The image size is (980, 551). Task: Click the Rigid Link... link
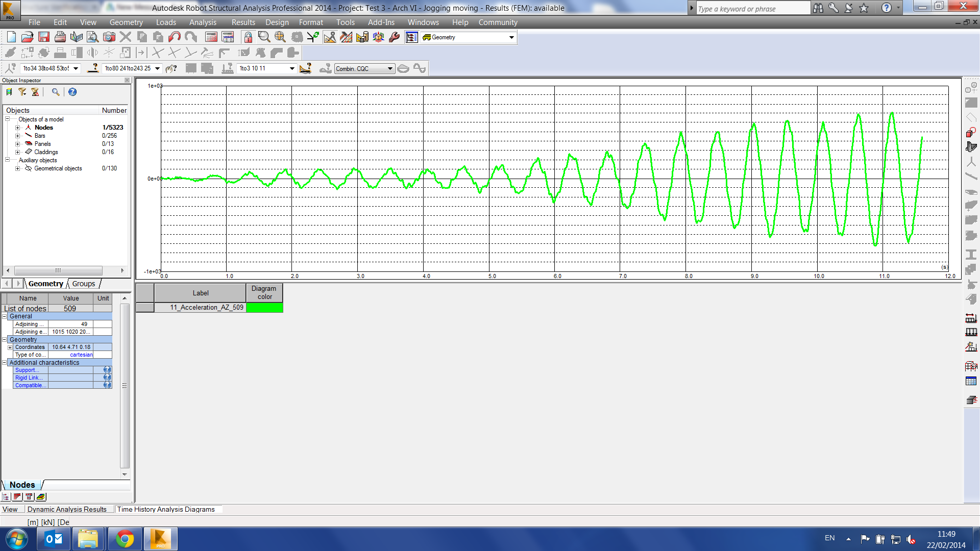(29, 378)
